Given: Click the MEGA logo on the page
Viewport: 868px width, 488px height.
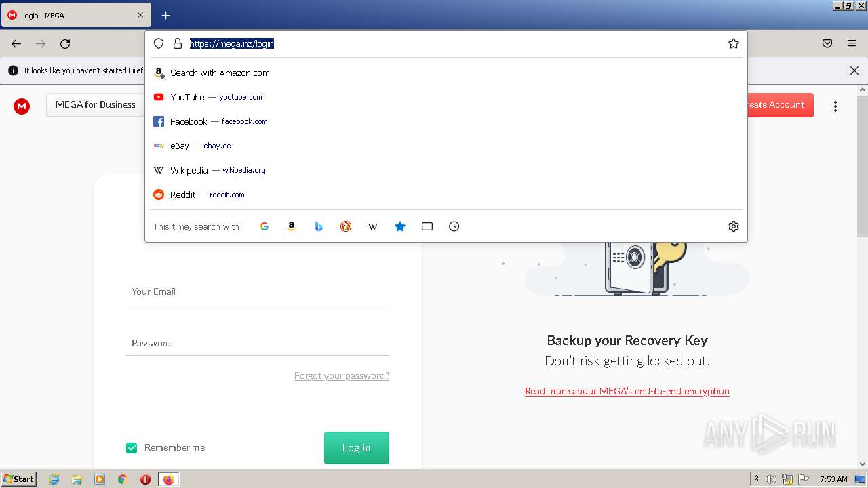Looking at the screenshot, I should 22,106.
